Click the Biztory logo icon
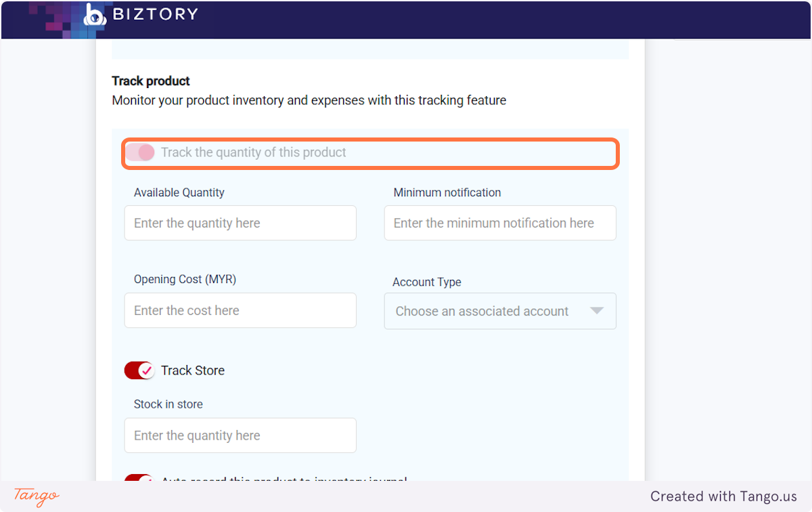This screenshot has width=812, height=512. click(95, 15)
